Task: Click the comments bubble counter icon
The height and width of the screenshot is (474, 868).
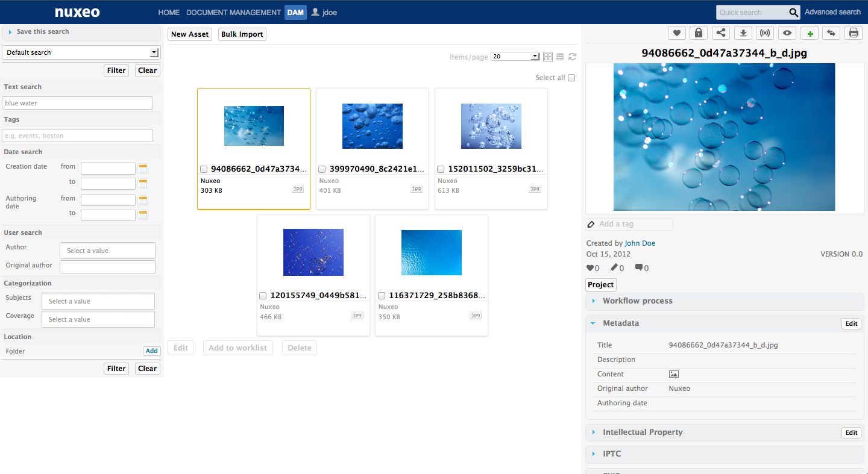Action: point(639,268)
